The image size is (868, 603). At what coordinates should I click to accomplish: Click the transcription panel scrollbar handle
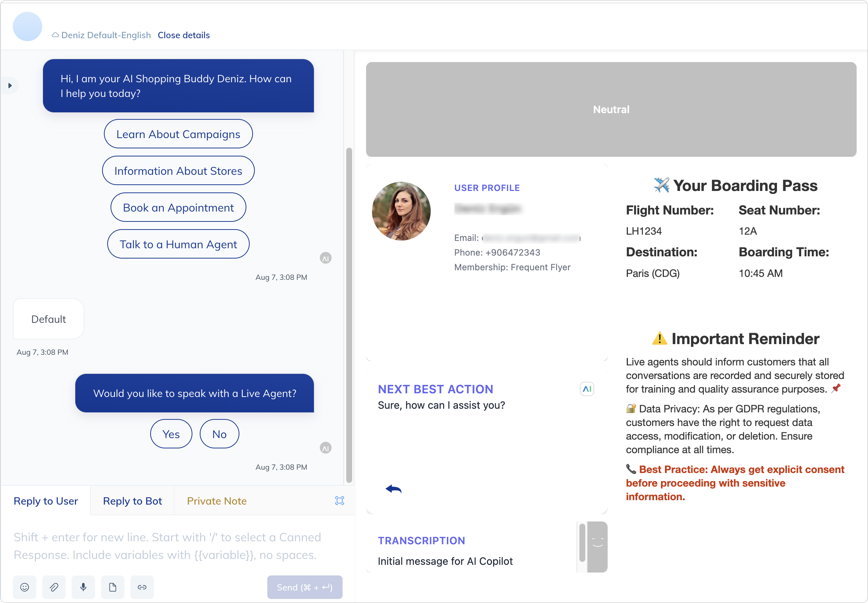[x=582, y=542]
